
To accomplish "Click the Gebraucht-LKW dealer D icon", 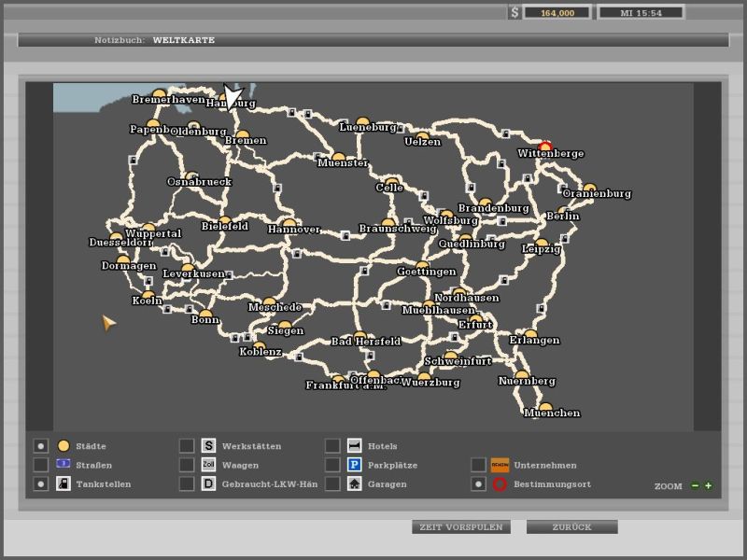I will click(209, 484).
